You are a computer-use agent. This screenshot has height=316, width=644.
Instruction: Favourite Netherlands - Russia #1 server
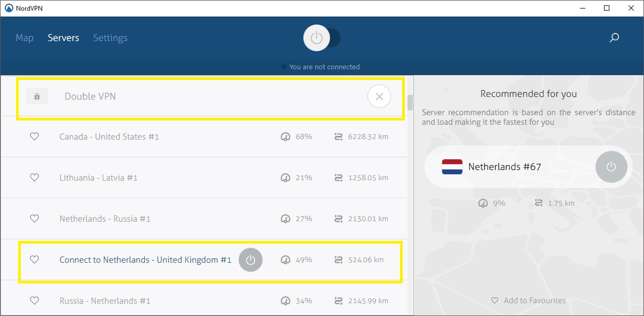tap(34, 218)
